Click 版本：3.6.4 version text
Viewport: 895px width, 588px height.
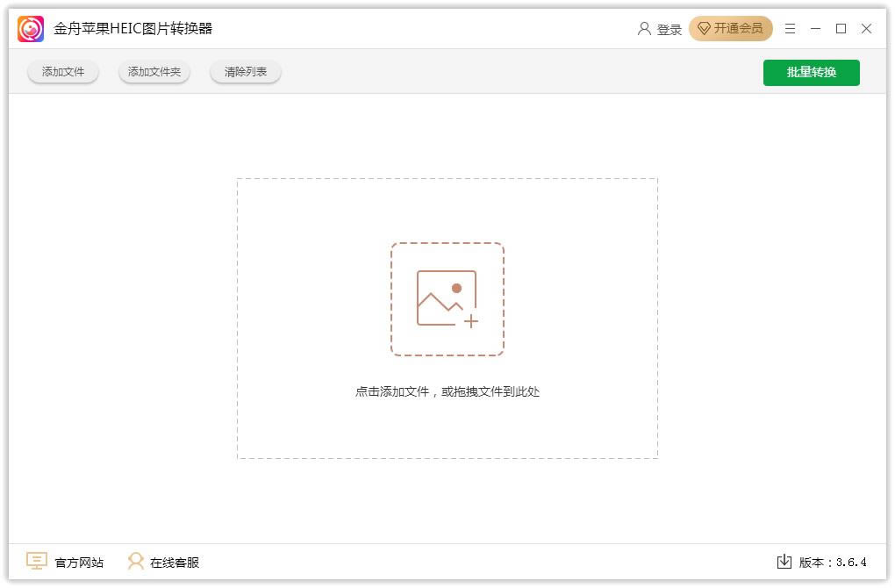click(x=833, y=563)
